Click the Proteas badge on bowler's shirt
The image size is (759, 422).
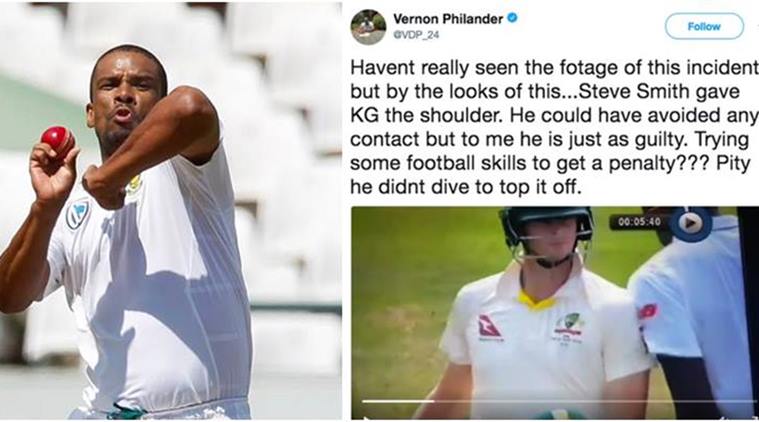134,185
